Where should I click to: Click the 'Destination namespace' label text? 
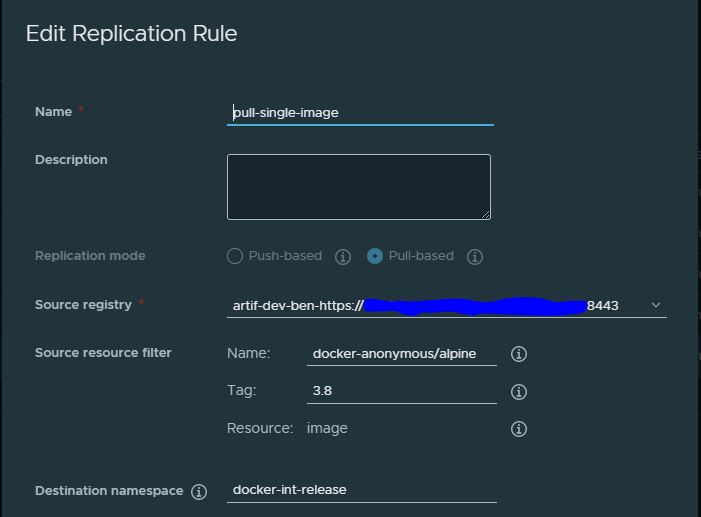pos(109,491)
